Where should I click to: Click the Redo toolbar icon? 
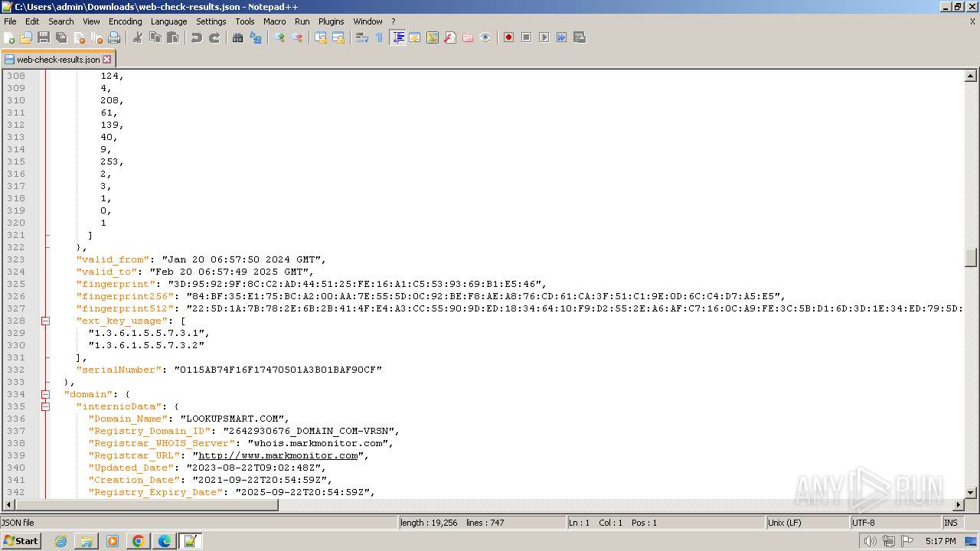(214, 37)
